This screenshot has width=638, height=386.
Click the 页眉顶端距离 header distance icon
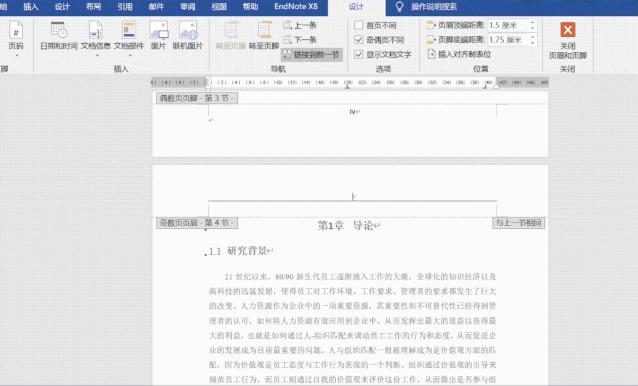[x=431, y=25]
